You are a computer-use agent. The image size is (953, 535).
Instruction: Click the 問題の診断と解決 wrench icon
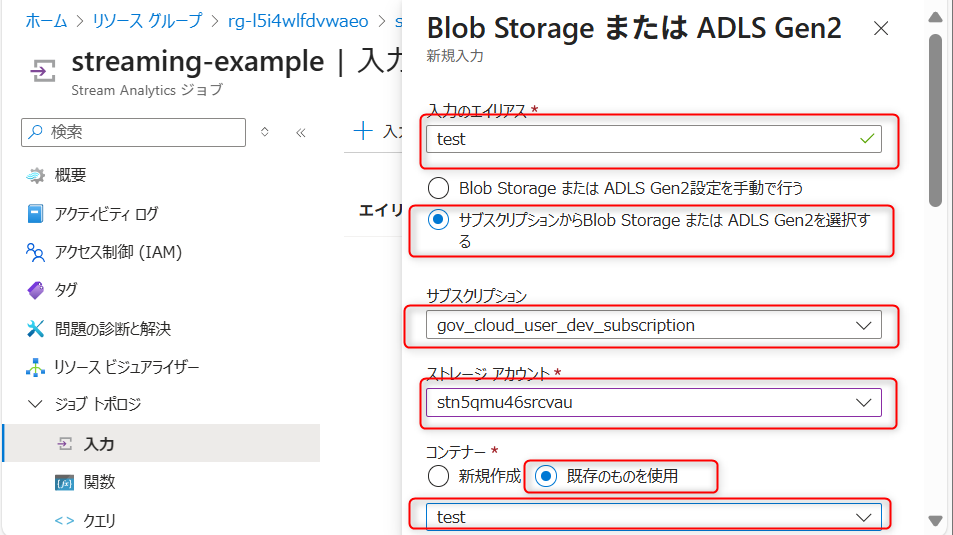[x=36, y=329]
